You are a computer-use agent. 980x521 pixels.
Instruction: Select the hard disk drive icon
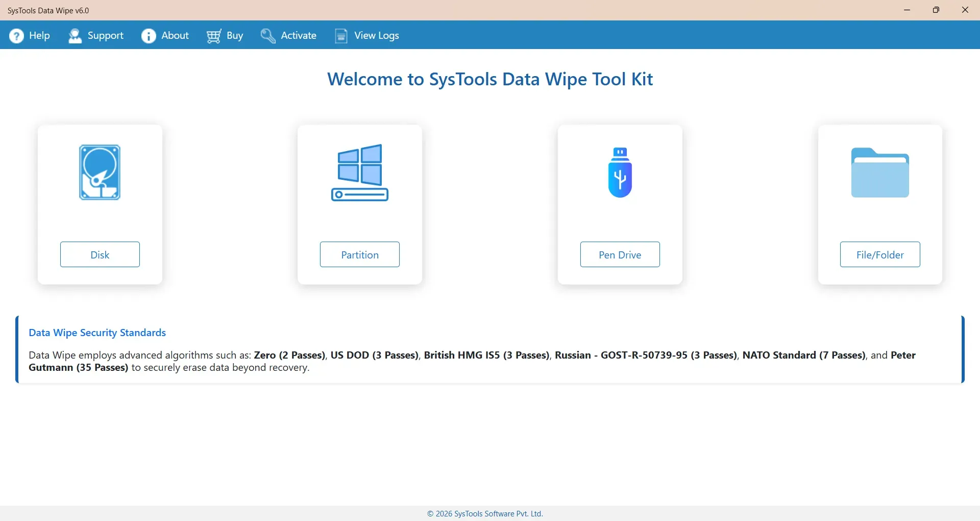(x=100, y=172)
